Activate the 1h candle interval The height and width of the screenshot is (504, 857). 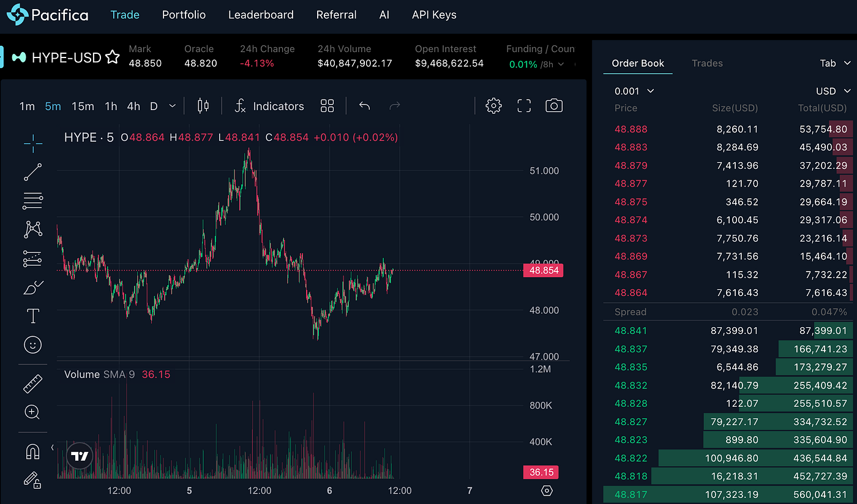111,106
